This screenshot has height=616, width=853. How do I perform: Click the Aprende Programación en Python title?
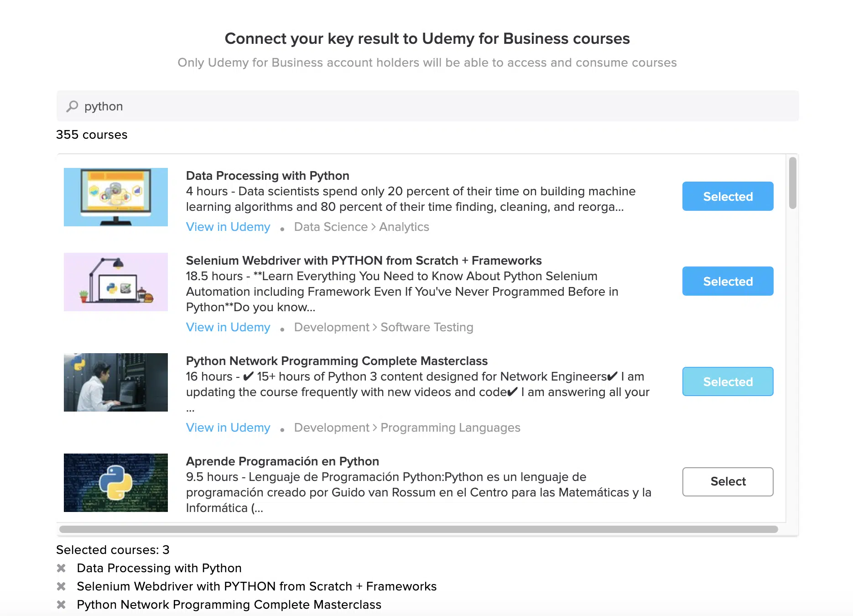pos(283,461)
